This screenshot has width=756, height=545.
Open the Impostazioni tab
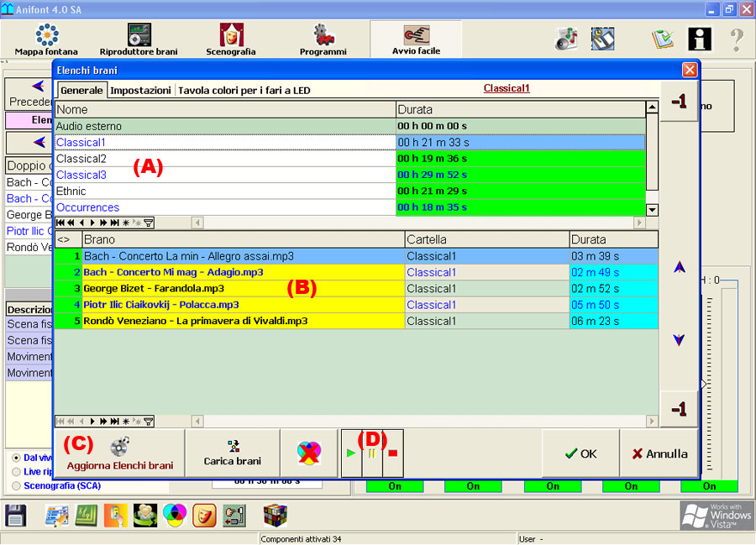140,90
